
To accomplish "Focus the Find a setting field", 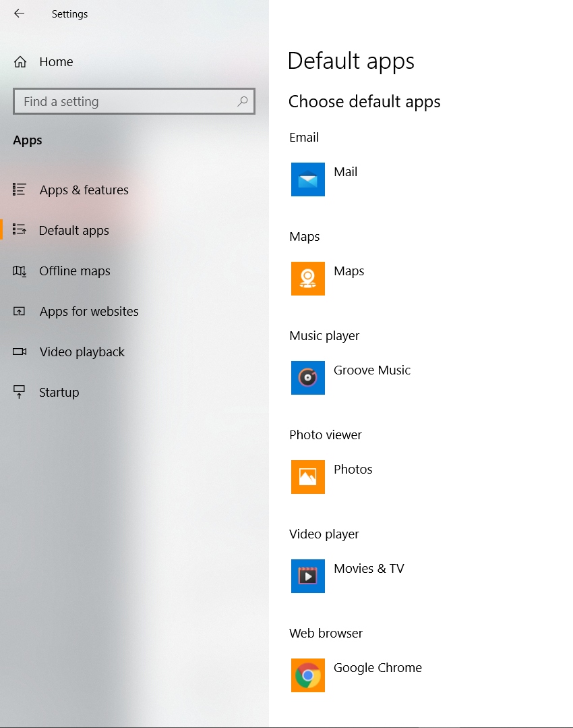I will [134, 101].
